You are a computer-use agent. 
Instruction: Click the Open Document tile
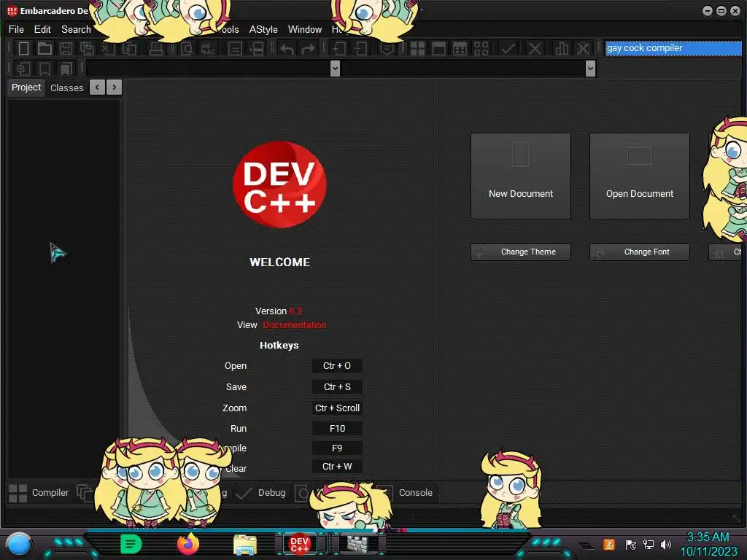tap(639, 176)
